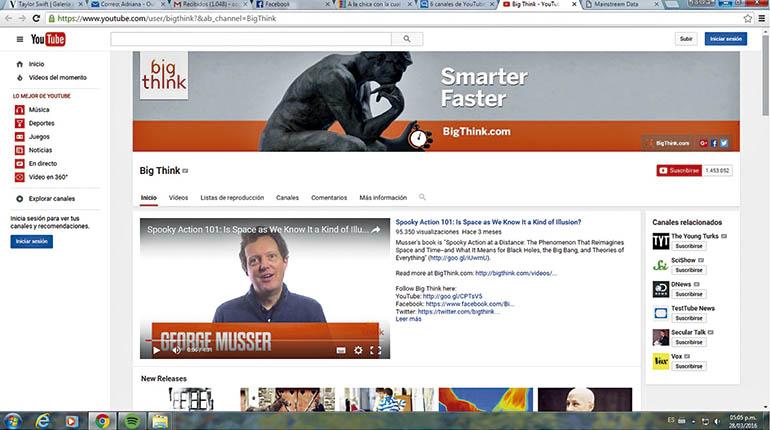Open the video player settings gear
Screen dimensions: 770x430
(x=358, y=350)
